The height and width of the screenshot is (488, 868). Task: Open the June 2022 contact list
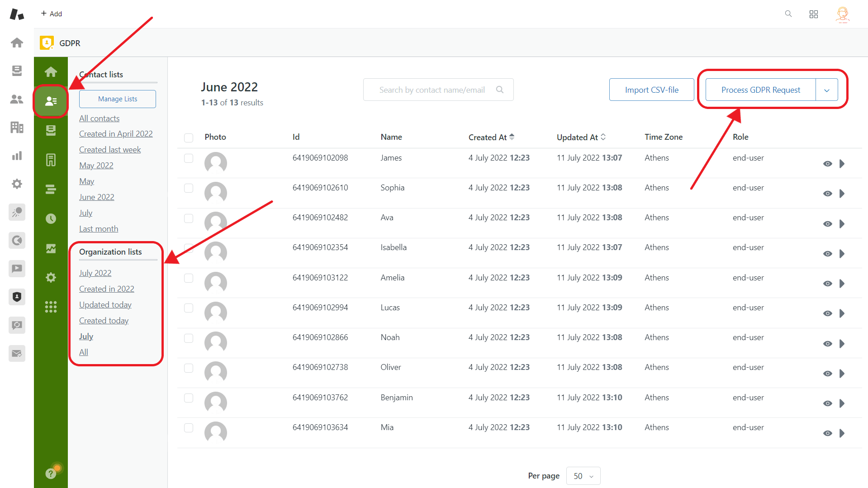[x=97, y=197]
